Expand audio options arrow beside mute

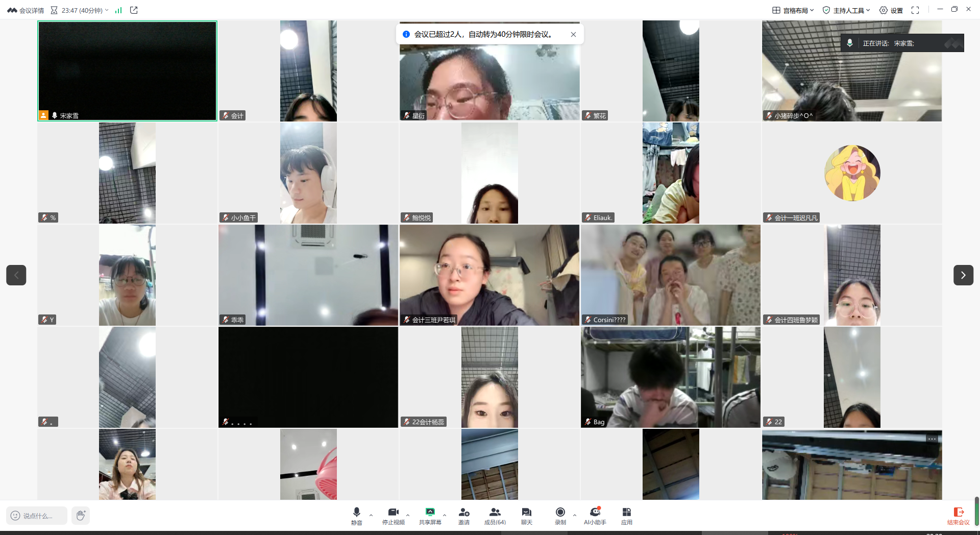pyautogui.click(x=371, y=515)
